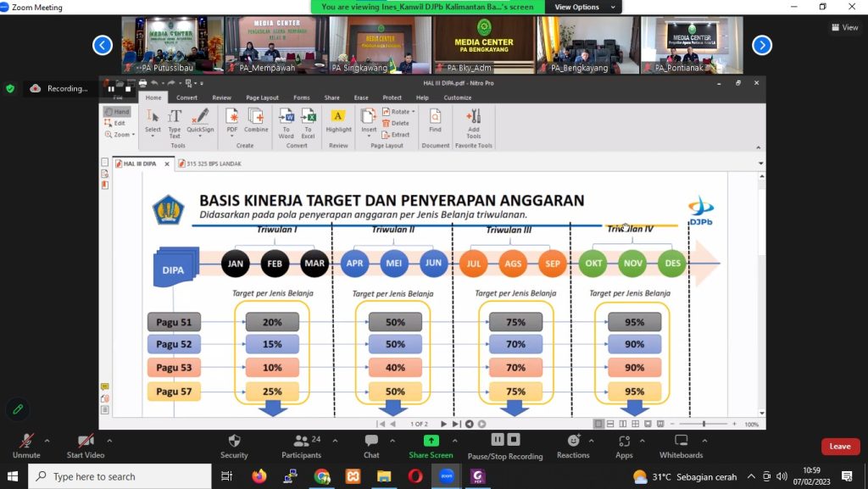Switch to the Page Layout ribbon tab

262,97
